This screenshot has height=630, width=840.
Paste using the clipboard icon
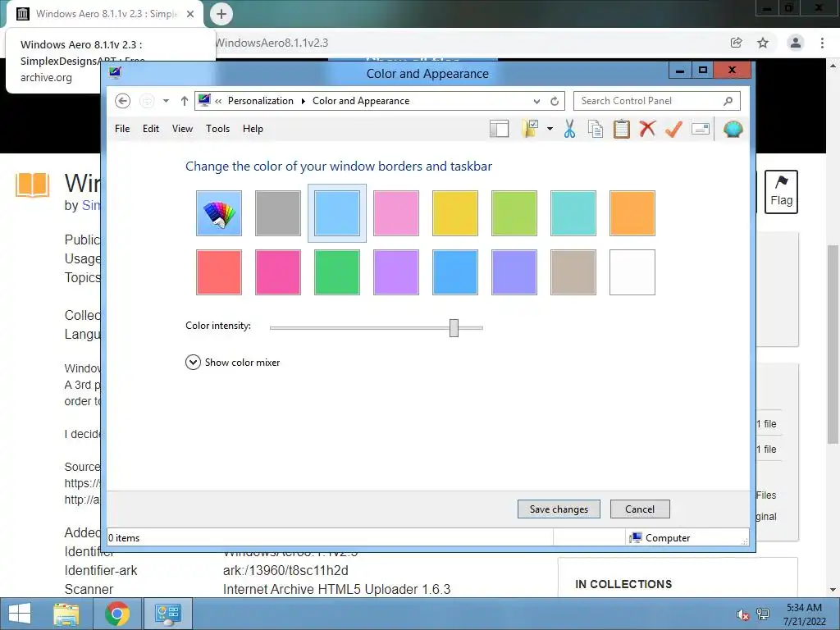coord(622,129)
